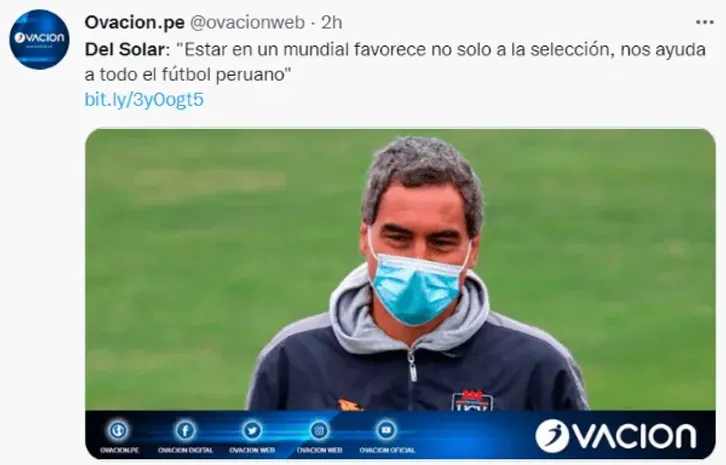
Task: Click the YouTube icon in the banner
Action: pyautogui.click(x=386, y=430)
